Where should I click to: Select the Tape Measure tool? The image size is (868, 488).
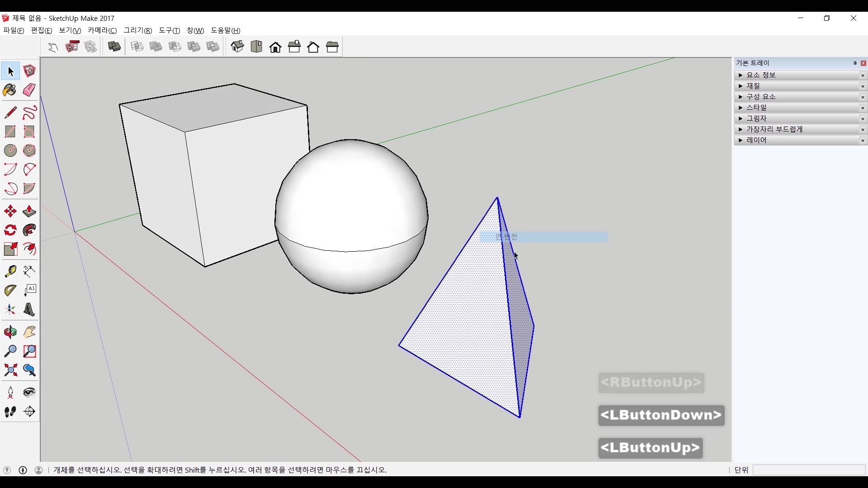click(10, 271)
